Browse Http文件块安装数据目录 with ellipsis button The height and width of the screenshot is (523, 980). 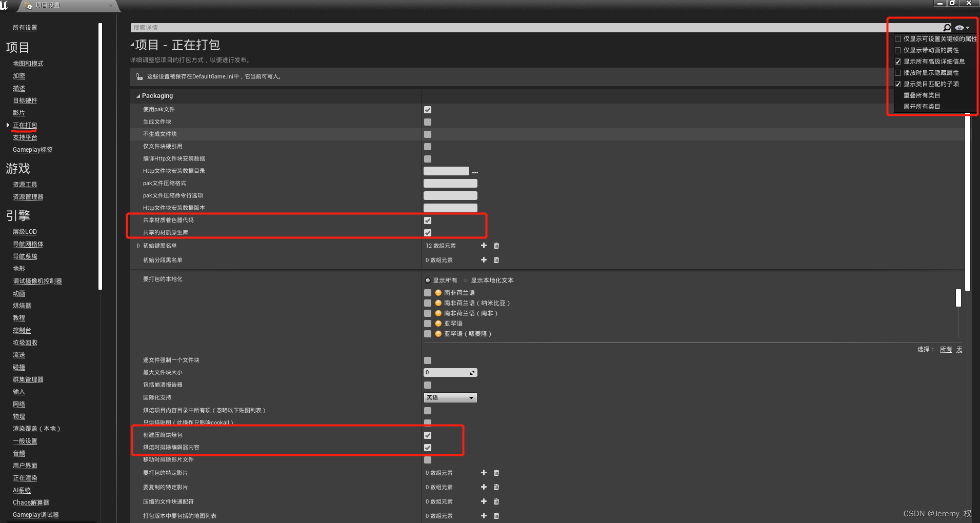(x=475, y=172)
